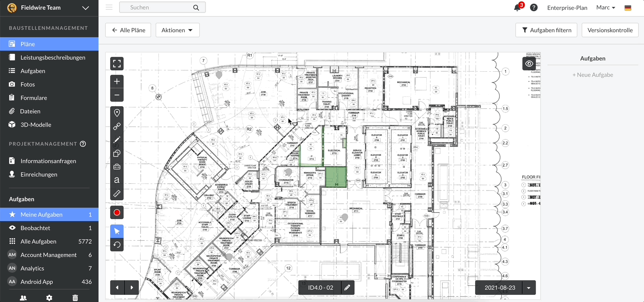644x302 pixels.
Task: Click the undo arrow tool
Action: click(x=117, y=245)
